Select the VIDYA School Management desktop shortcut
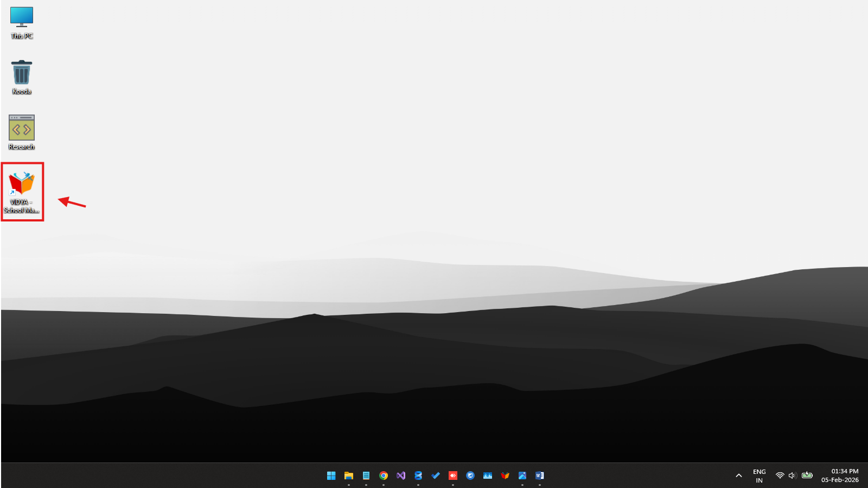 tap(22, 190)
